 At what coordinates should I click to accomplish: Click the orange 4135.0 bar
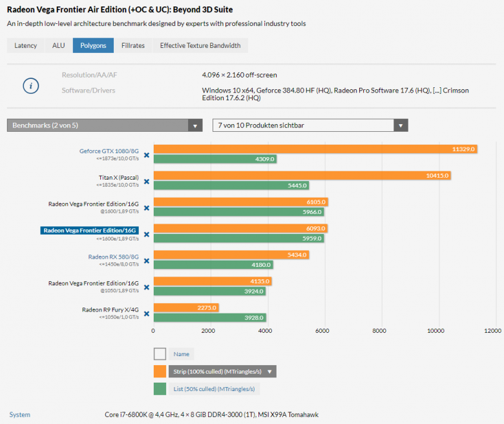(213, 281)
